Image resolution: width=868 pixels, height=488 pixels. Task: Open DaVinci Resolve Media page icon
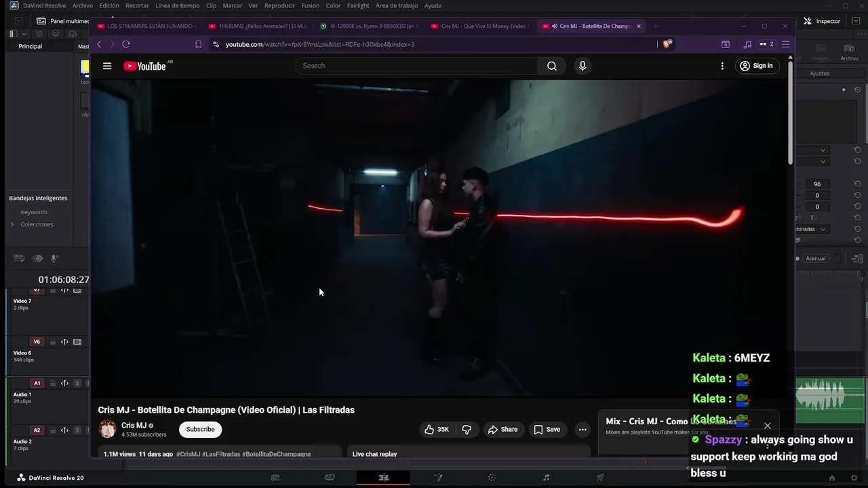pyautogui.click(x=275, y=478)
